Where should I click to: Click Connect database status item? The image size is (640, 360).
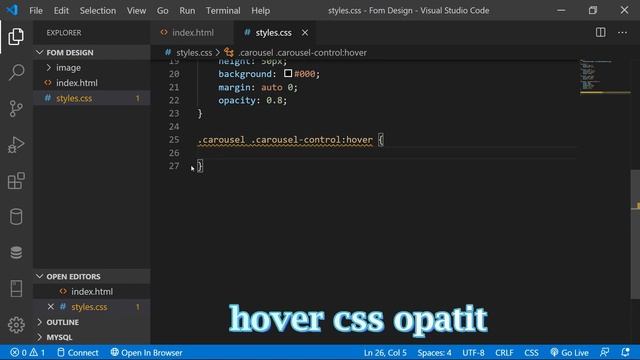click(x=78, y=353)
